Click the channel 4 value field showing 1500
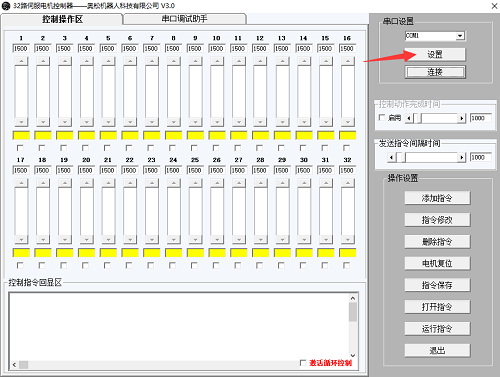Screen dimensions: 500x377 pyautogui.click(x=86, y=49)
